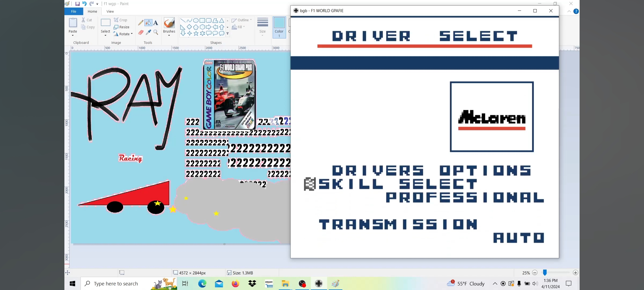Switch to the View tab

point(110,11)
